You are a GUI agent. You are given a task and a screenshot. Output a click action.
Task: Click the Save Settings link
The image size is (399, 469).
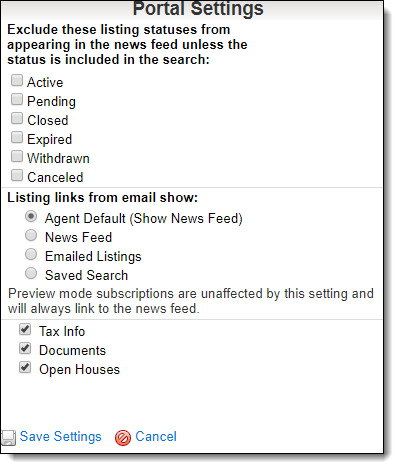[x=60, y=437]
